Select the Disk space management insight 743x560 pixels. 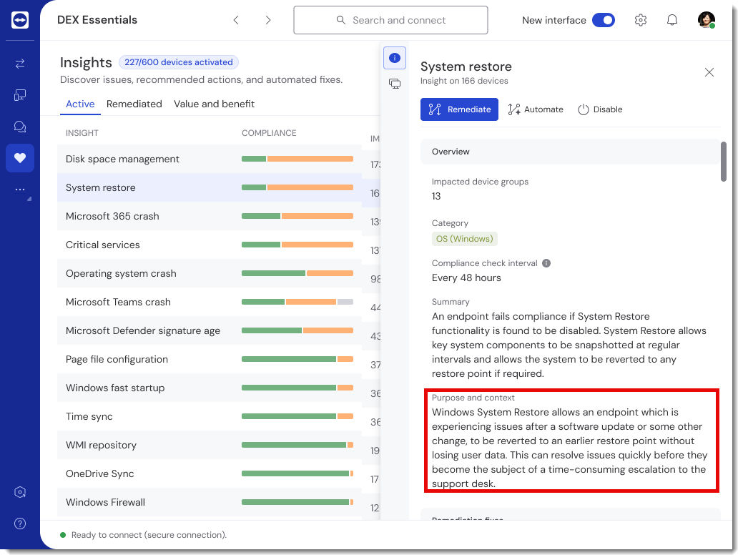[122, 159]
